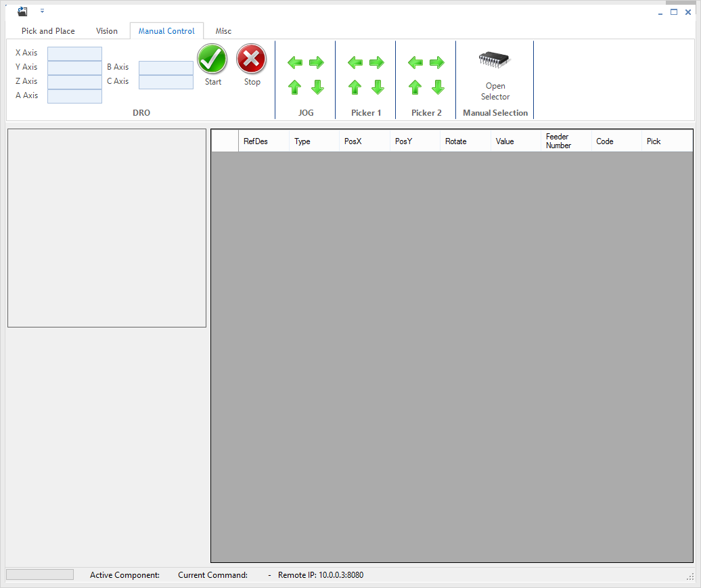Image resolution: width=701 pixels, height=588 pixels.
Task: Open the Vision tab
Action: click(x=107, y=31)
